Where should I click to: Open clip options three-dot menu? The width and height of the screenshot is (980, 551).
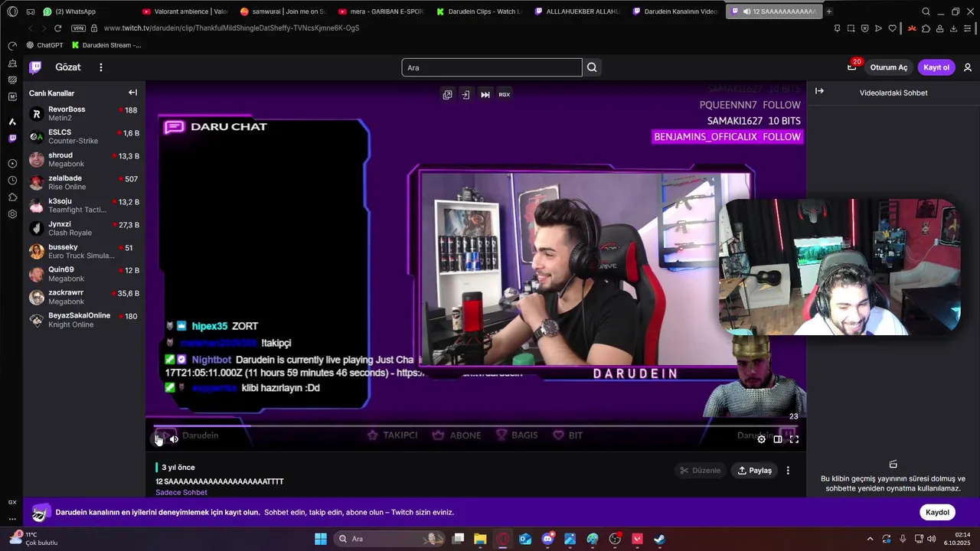[x=788, y=471]
